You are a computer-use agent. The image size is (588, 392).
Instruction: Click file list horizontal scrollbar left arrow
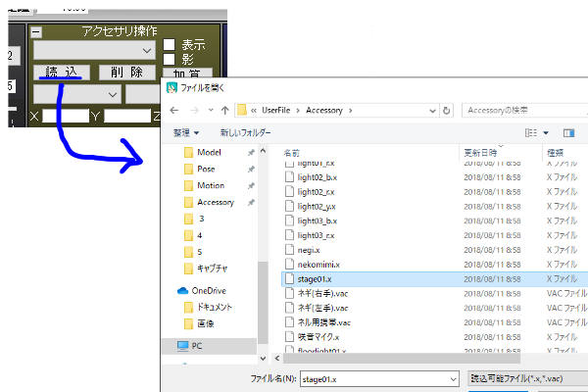coord(277,359)
